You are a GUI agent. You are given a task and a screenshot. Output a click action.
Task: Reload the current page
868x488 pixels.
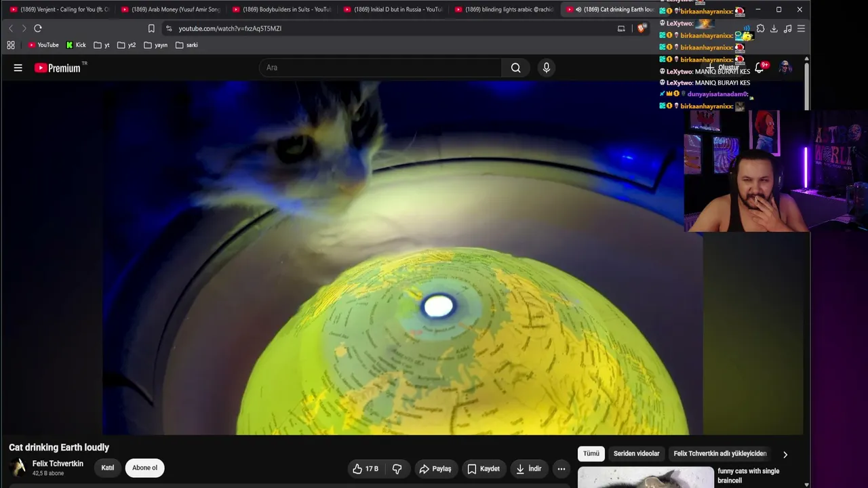(x=38, y=28)
